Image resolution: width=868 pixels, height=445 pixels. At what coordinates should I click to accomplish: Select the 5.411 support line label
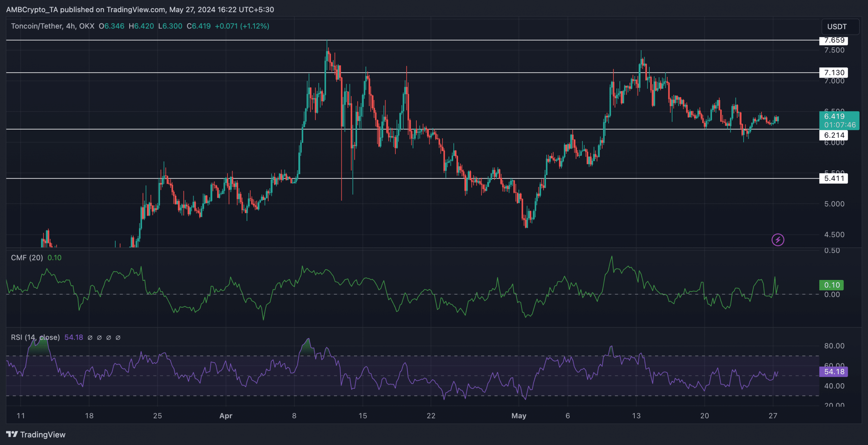click(833, 178)
